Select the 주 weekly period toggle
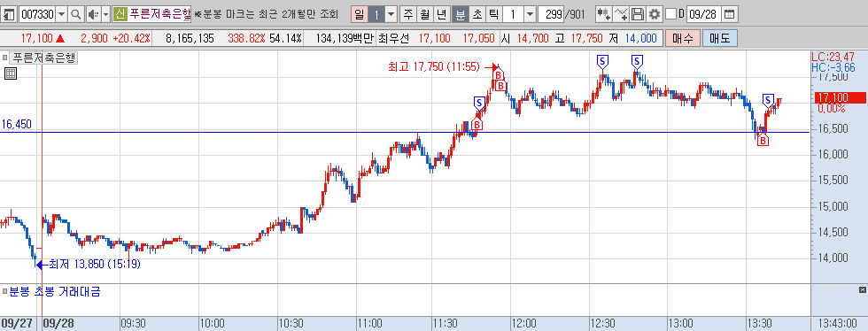Viewport: 868px width, 331px height. click(x=408, y=14)
